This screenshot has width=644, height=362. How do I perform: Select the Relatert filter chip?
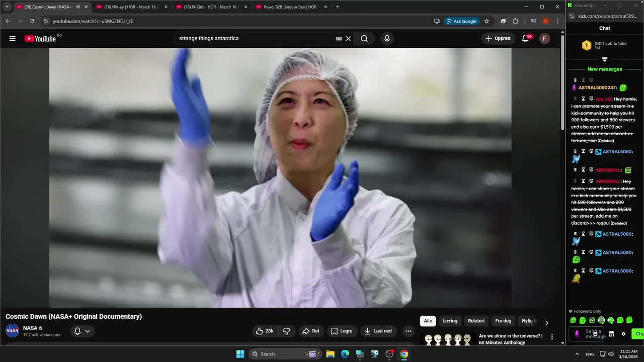(476, 321)
